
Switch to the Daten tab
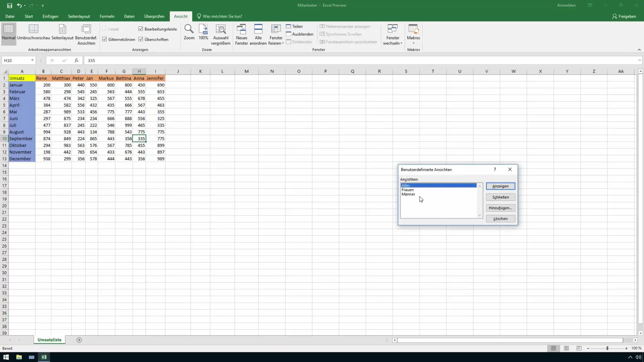[x=129, y=16]
